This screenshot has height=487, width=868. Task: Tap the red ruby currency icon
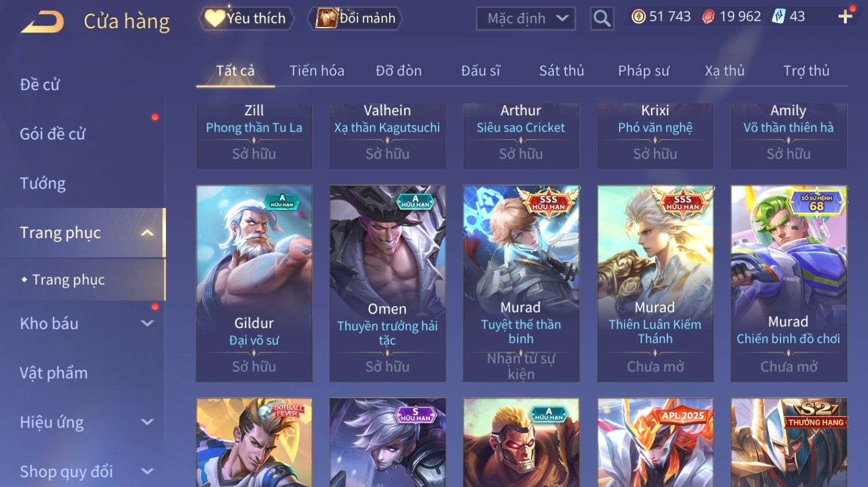tap(708, 17)
